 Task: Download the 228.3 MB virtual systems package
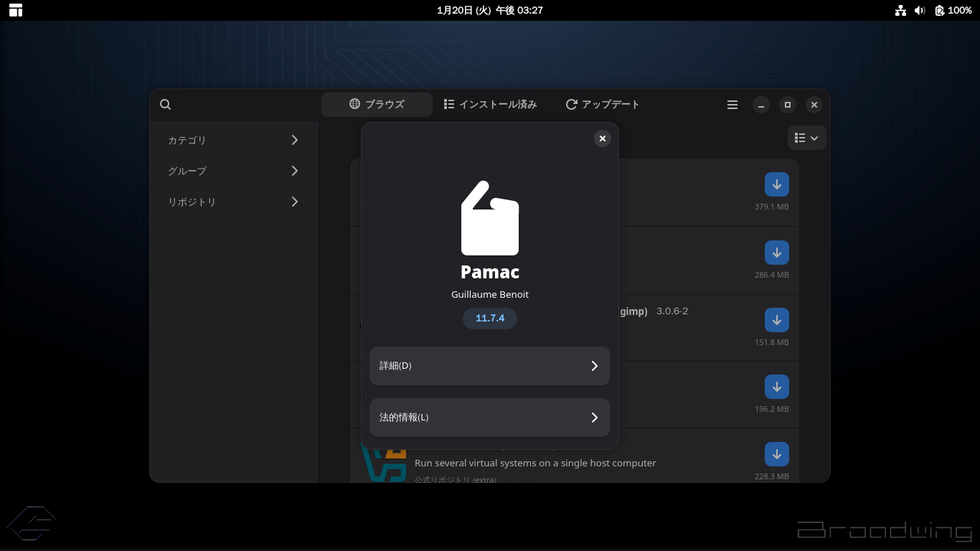click(777, 454)
